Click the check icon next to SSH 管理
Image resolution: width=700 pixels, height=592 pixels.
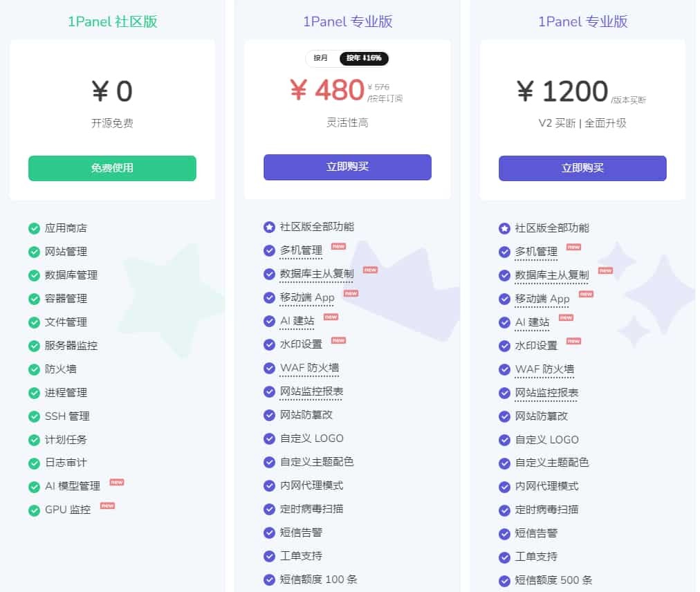(x=34, y=416)
